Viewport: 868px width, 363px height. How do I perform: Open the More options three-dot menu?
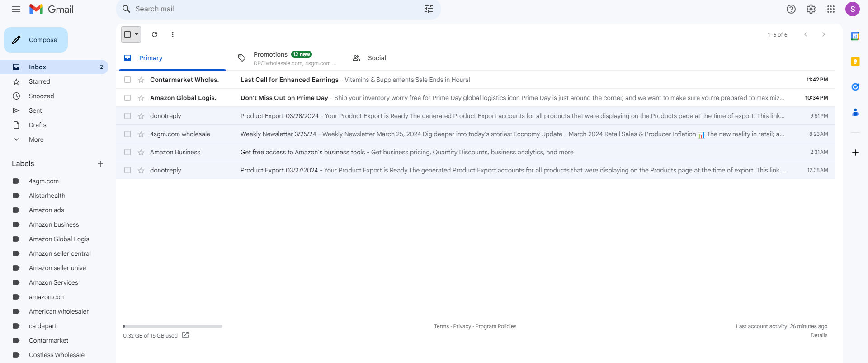click(x=173, y=34)
